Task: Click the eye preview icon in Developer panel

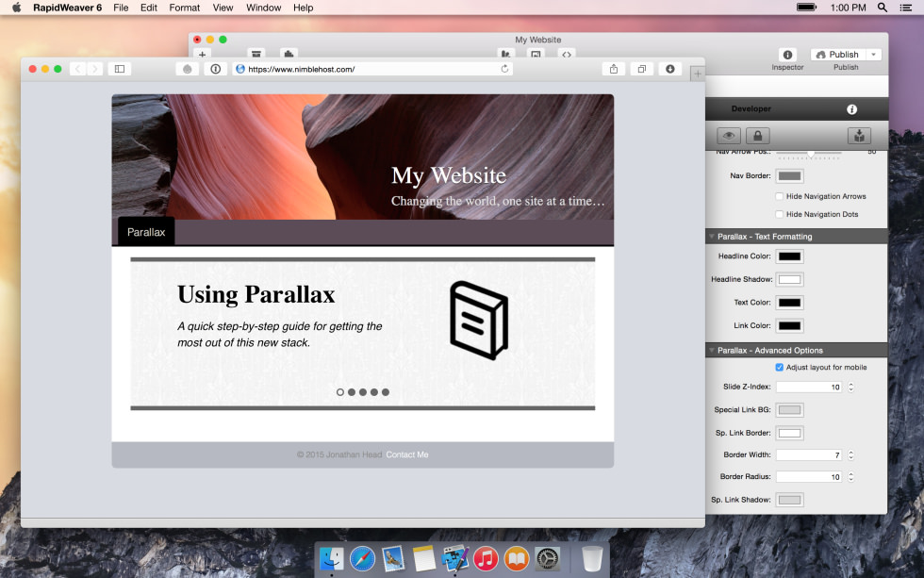Action: [728, 136]
